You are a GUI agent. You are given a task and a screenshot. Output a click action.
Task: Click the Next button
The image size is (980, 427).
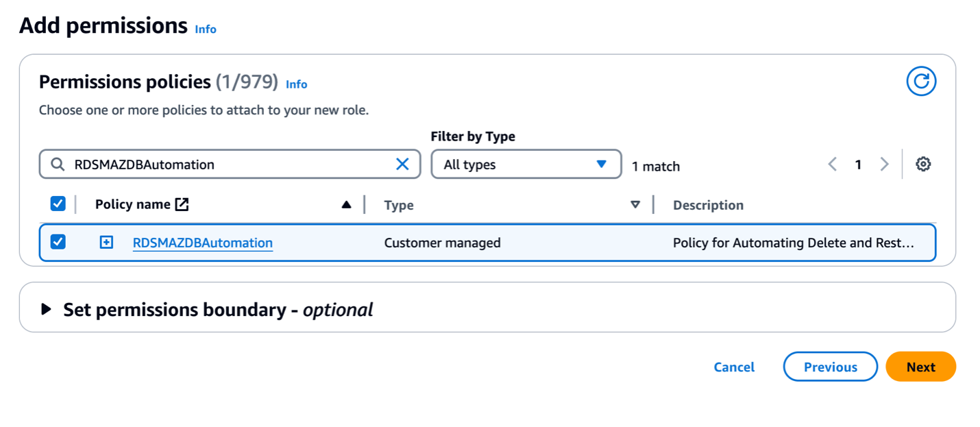click(920, 367)
